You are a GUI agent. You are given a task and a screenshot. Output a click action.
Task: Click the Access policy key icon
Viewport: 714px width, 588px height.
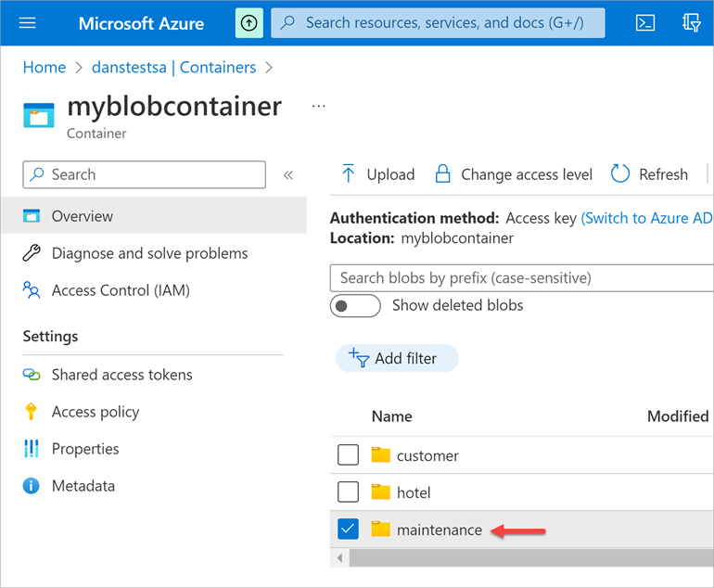(x=31, y=411)
